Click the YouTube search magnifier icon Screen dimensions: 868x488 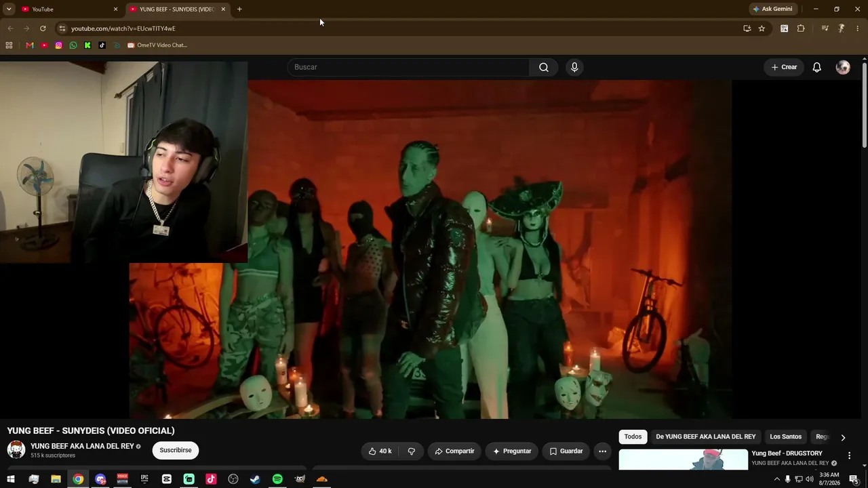tap(544, 67)
